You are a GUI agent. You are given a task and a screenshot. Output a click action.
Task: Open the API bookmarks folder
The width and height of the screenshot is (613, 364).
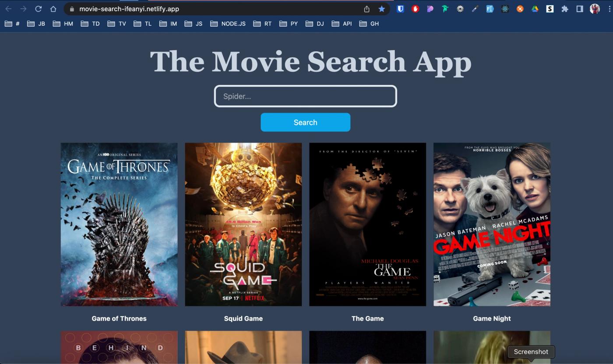coord(342,24)
